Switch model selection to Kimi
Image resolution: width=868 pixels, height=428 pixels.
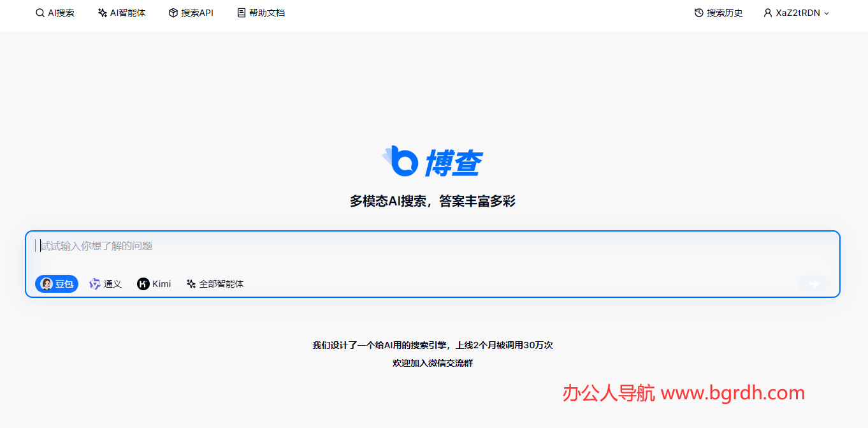(154, 283)
